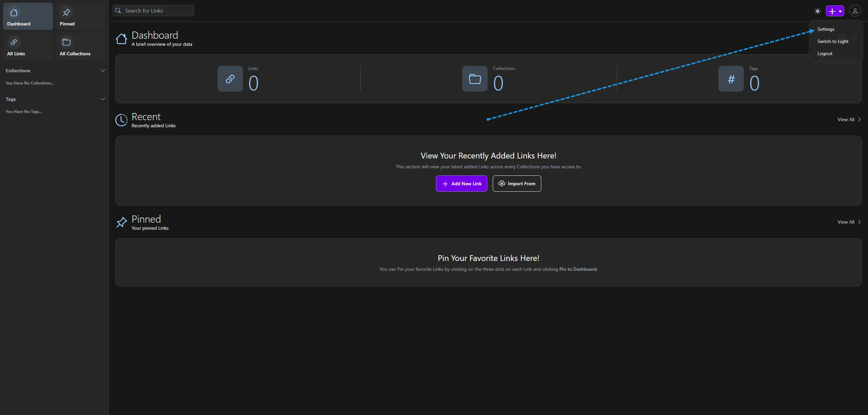Toggle Switch to Light mode
The width and height of the screenshot is (868, 415).
coord(833,41)
